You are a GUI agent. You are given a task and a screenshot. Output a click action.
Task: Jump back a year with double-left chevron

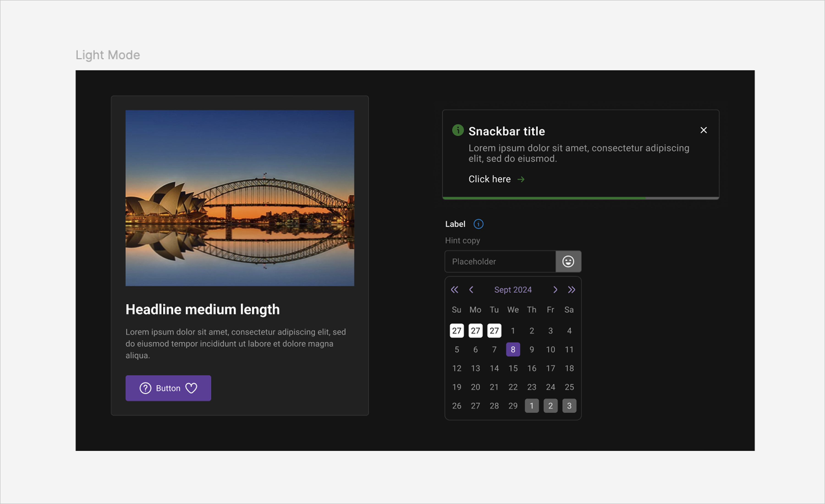[x=454, y=290]
